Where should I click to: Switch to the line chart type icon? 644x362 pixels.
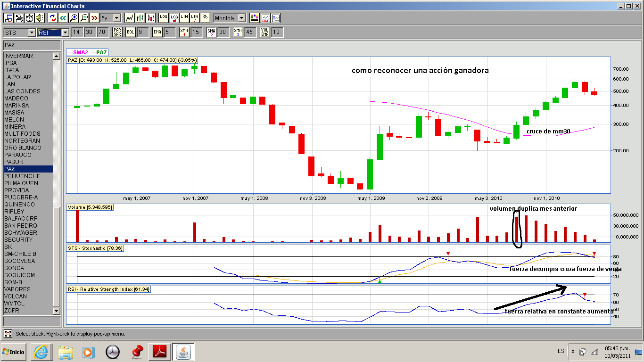[x=129, y=18]
